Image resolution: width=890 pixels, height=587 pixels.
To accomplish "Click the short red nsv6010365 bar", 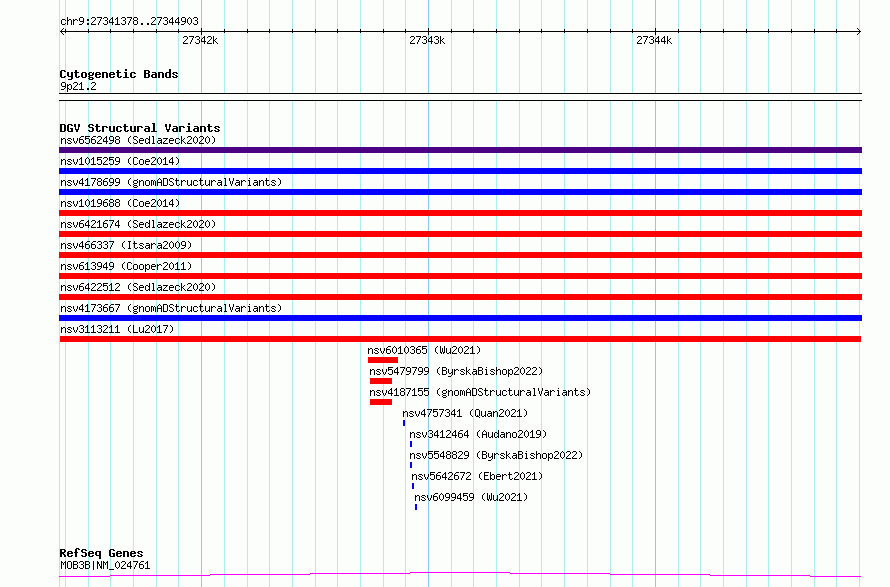I will tap(383, 360).
